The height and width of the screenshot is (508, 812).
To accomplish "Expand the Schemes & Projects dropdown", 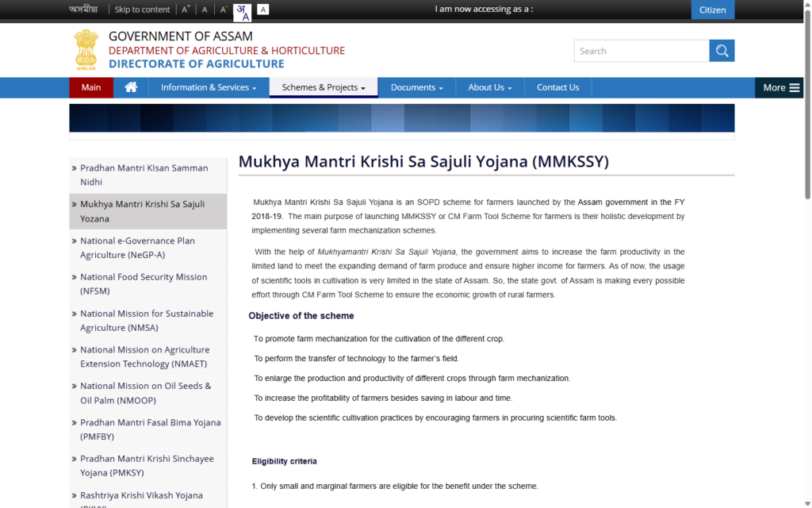I will [x=323, y=87].
